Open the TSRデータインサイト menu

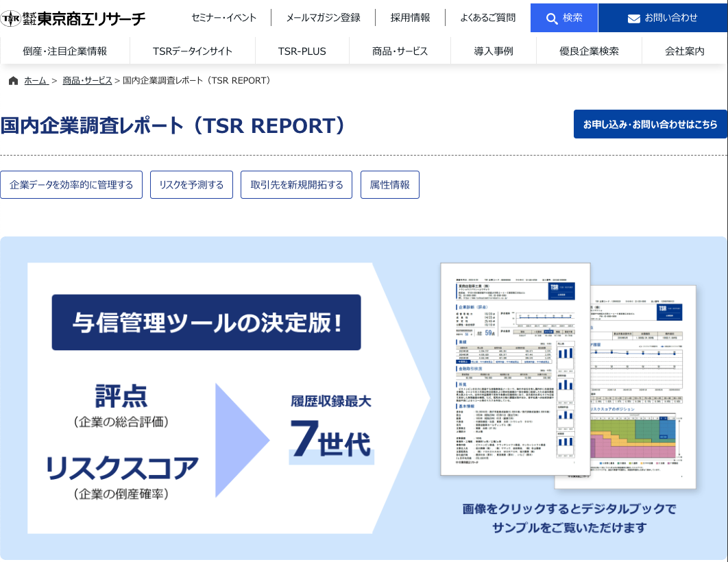193,51
